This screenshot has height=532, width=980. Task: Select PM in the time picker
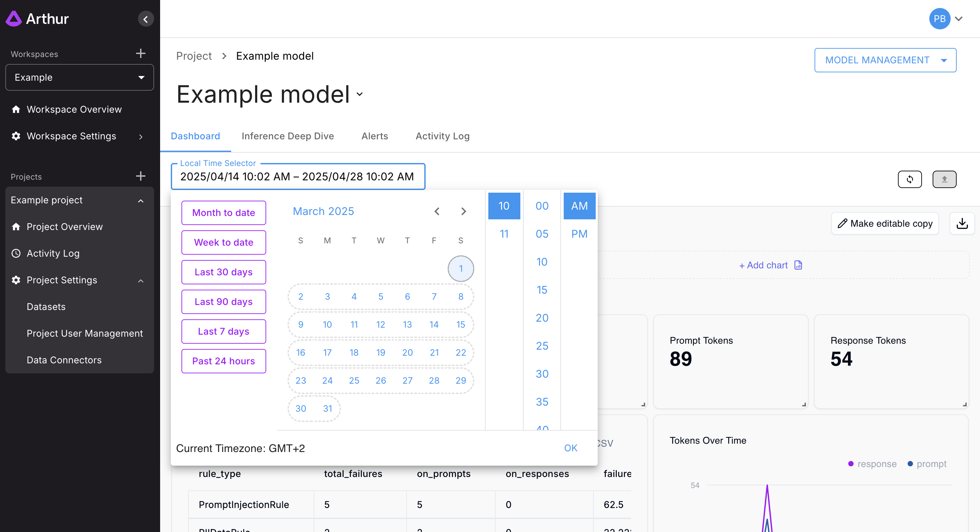pos(579,234)
